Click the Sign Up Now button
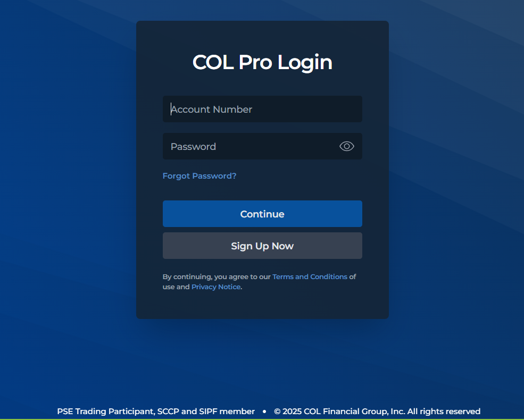The image size is (524, 420). 262,246
